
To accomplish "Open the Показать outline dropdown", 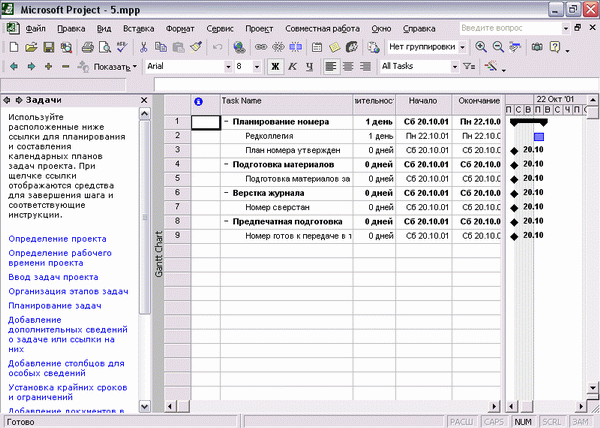I will [x=115, y=67].
